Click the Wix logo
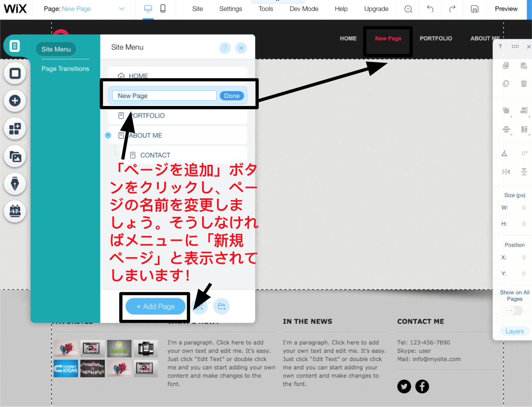 pyautogui.click(x=16, y=8)
